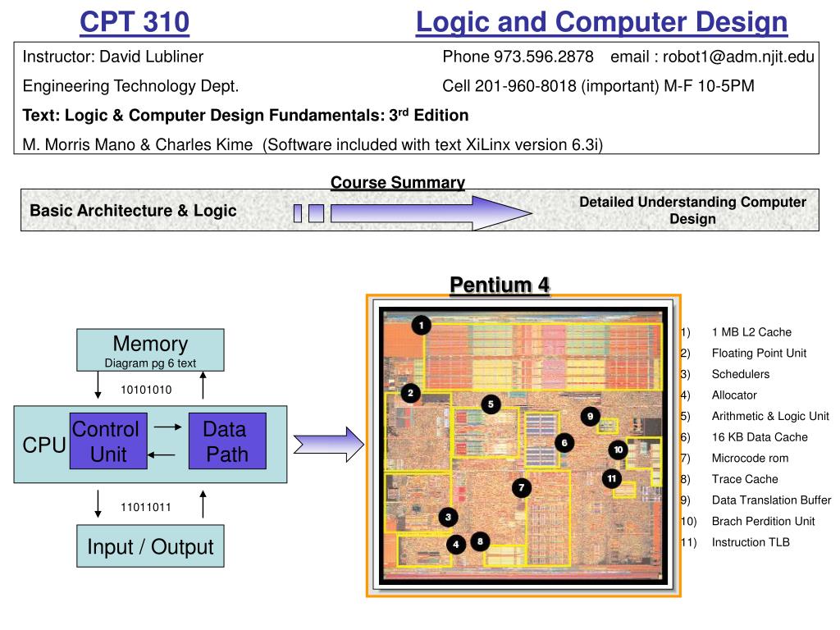Select legend entry "Schedulers"
Screen dimensions: 840x630
[741, 374]
